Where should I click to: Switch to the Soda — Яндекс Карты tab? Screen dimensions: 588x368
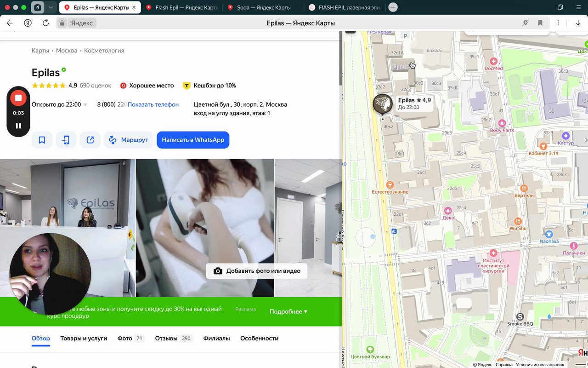pyautogui.click(x=264, y=7)
